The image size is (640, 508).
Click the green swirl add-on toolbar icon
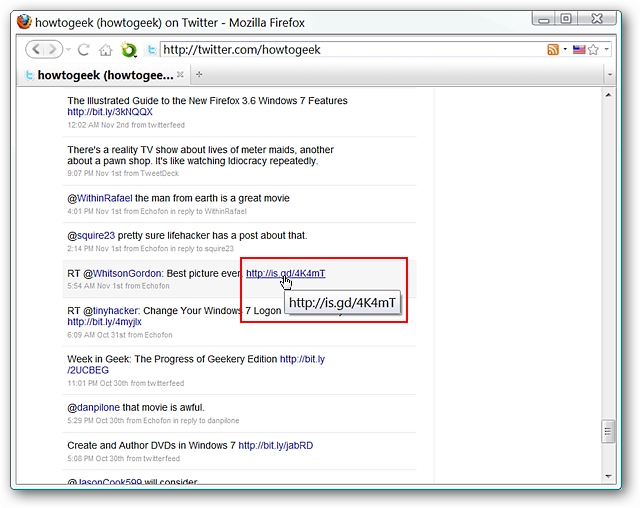[x=129, y=50]
